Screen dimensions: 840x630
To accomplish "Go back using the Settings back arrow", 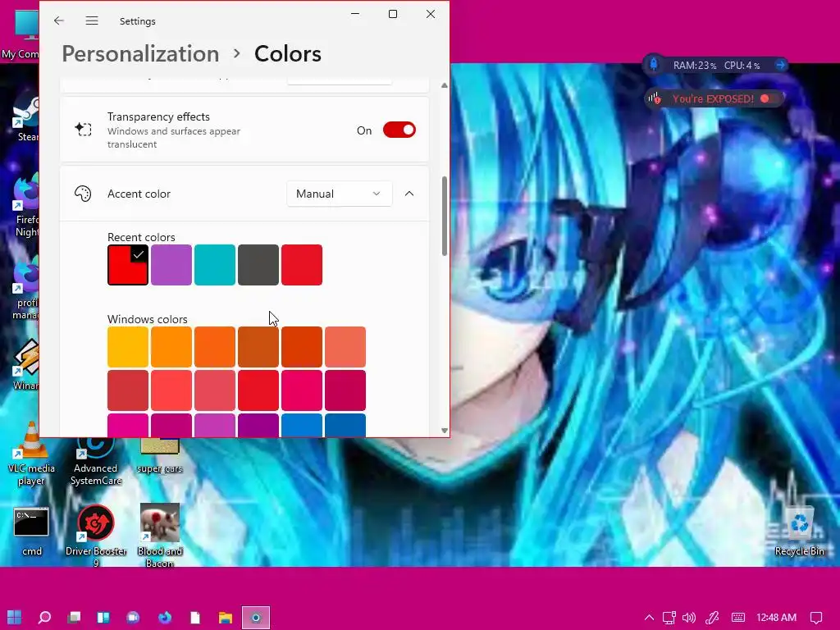I will tap(59, 21).
